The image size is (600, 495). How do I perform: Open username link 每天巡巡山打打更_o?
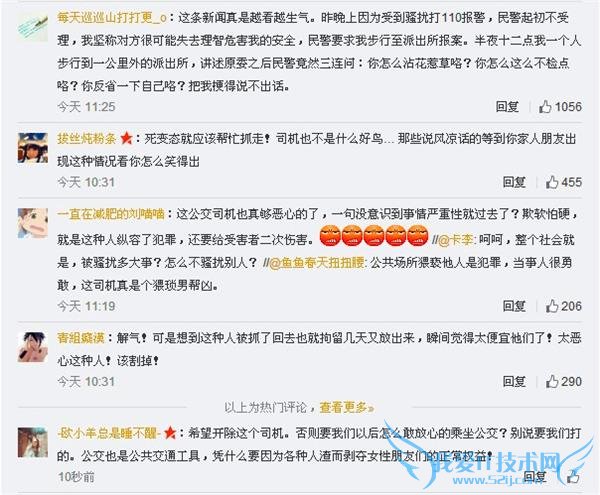pyautogui.click(x=112, y=18)
